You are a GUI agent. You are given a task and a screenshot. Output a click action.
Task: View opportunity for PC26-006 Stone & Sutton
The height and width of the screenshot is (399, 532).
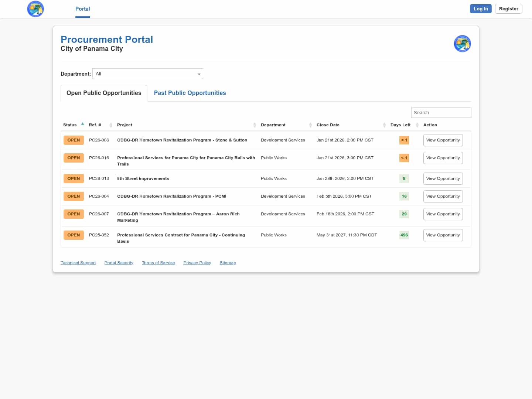click(x=443, y=140)
